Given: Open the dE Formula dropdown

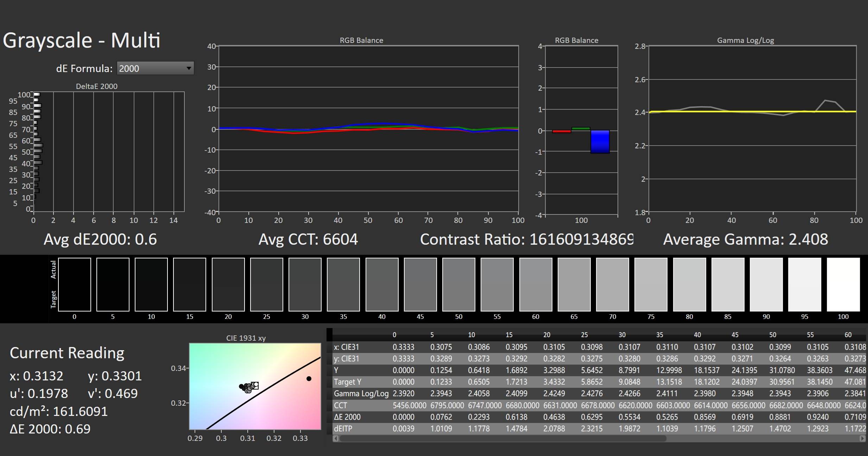Looking at the screenshot, I should click(155, 68).
